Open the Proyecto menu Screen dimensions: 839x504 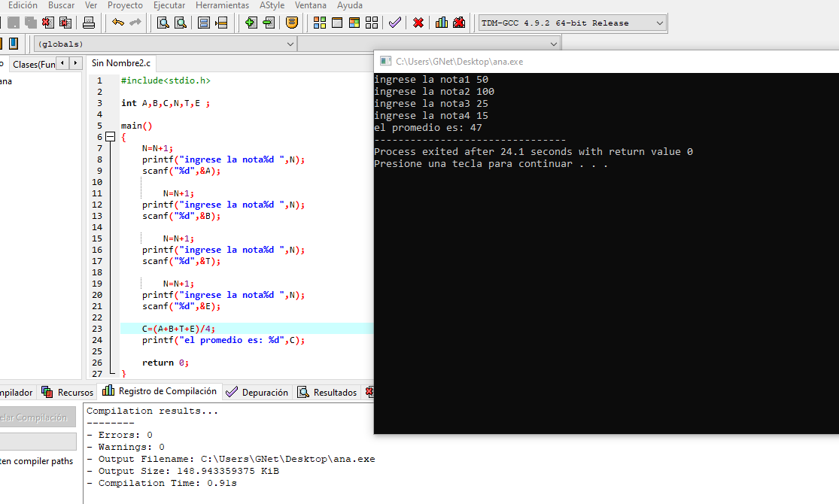point(125,5)
